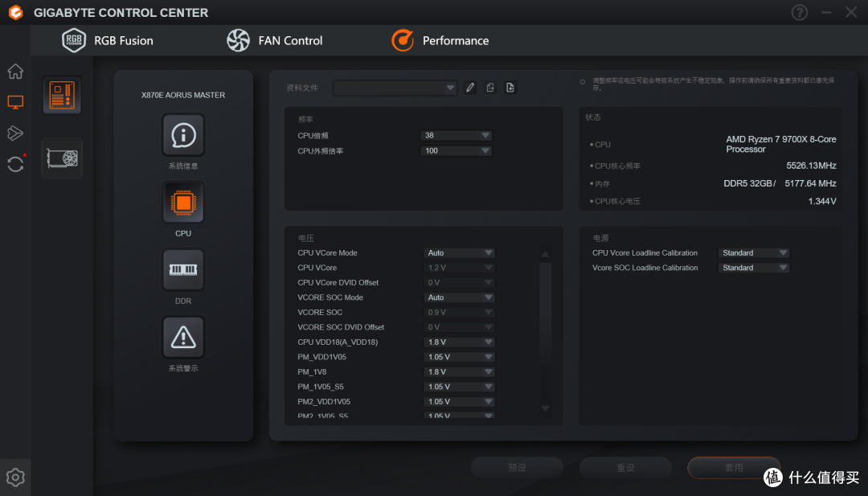Click the 5177.64 MHz memory frequency value
Viewport: 868px width, 496px height.
pyautogui.click(x=810, y=183)
